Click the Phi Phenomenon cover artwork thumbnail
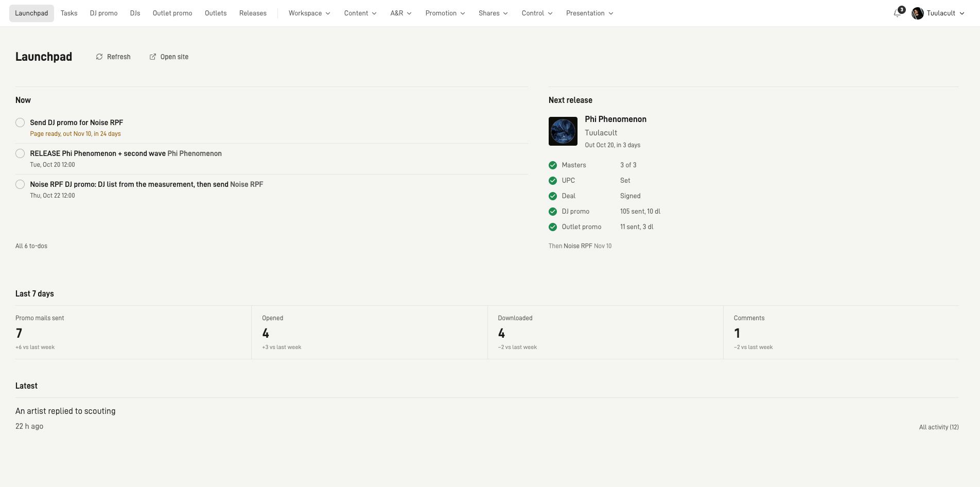Image resolution: width=980 pixels, height=487 pixels. (x=563, y=131)
